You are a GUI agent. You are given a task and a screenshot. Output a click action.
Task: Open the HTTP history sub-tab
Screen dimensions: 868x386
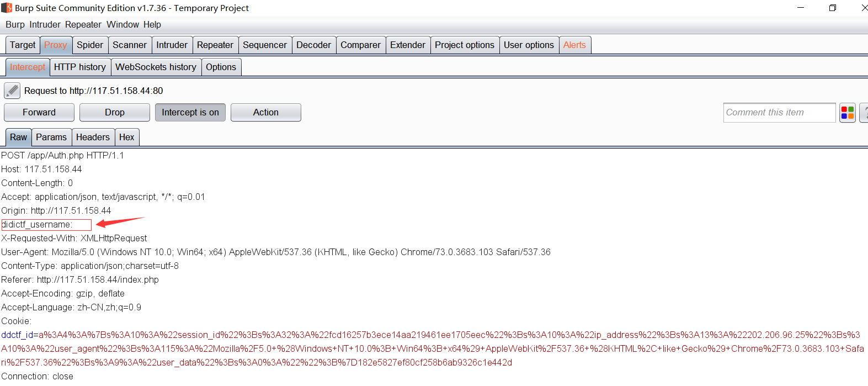80,67
